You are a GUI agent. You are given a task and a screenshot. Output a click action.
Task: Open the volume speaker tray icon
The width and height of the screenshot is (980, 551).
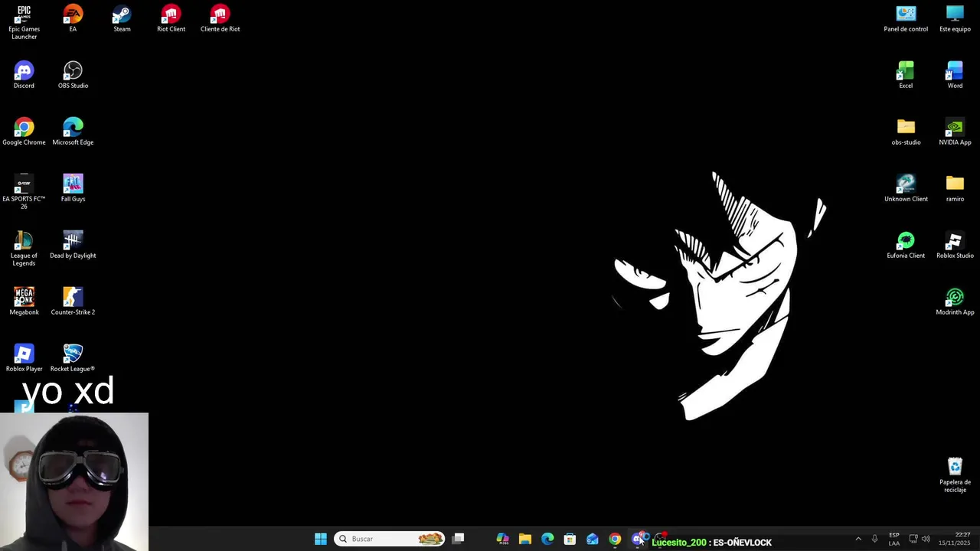[926, 539]
